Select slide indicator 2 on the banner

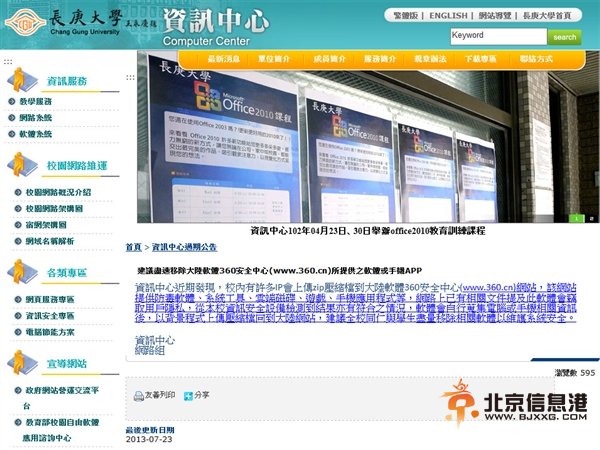tap(591, 218)
